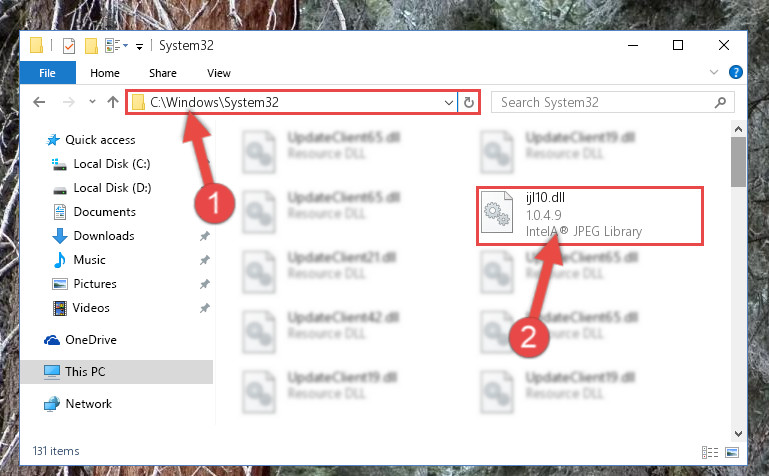The height and width of the screenshot is (476, 769).
Task: Open the recent locations dropdown arrow
Action: [x=92, y=102]
